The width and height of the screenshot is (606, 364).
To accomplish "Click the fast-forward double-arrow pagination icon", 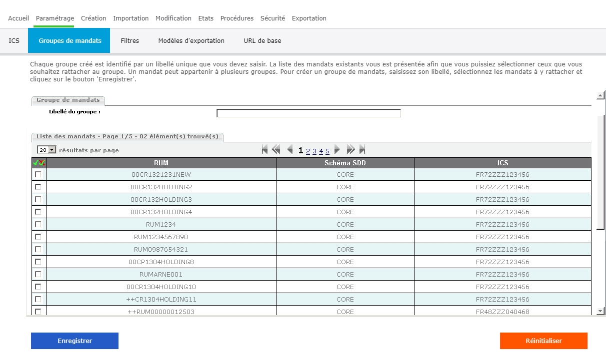I will point(350,149).
